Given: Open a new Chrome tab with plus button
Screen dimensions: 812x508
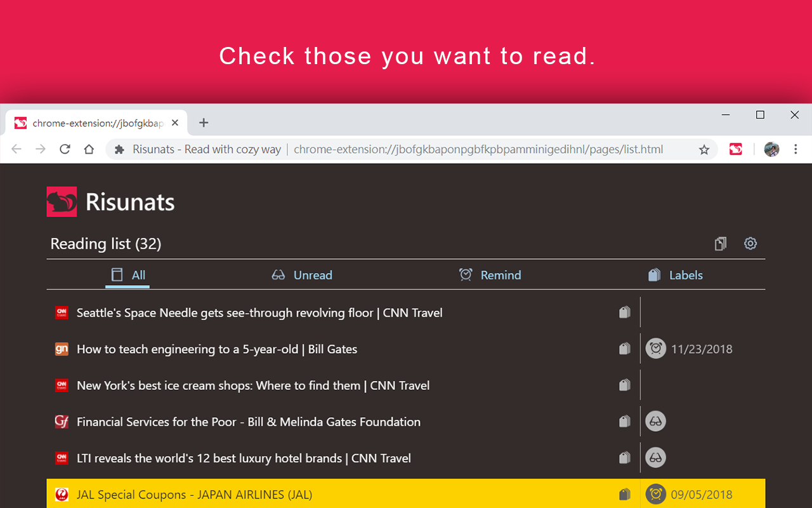Looking at the screenshot, I should point(203,123).
